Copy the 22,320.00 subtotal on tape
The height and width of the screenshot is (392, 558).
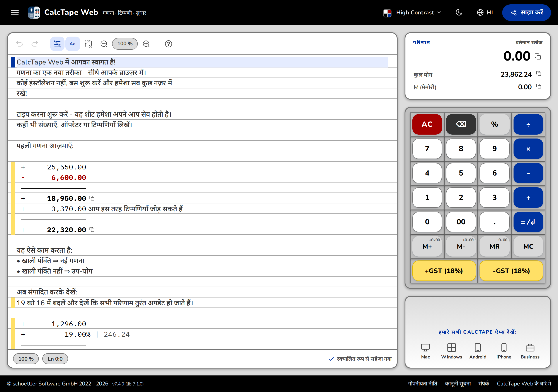[x=92, y=230]
